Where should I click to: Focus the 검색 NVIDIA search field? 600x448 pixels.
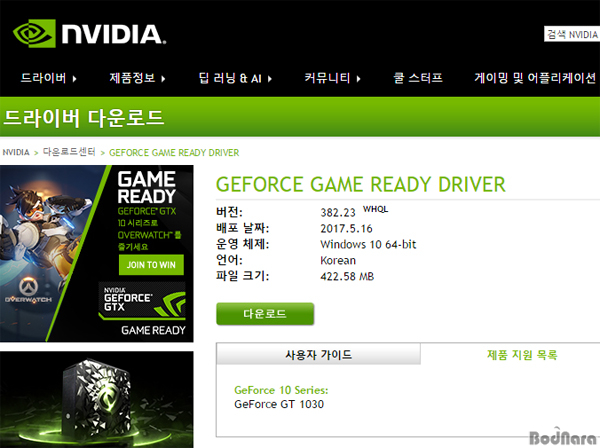[572, 34]
